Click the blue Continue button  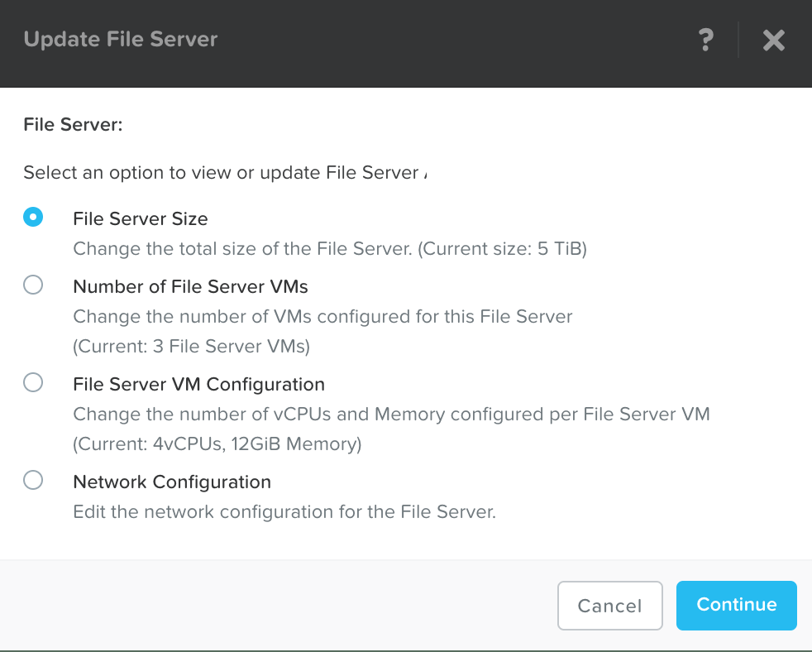click(736, 605)
